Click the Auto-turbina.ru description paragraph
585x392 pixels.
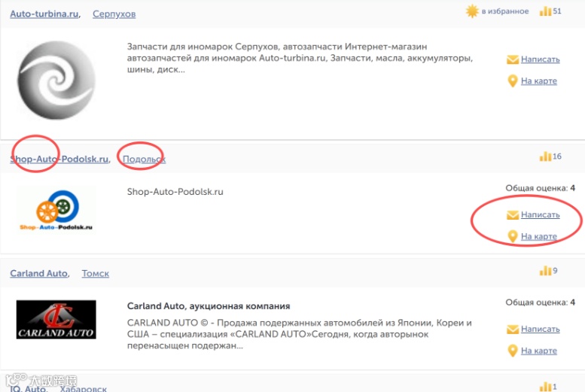coord(300,58)
